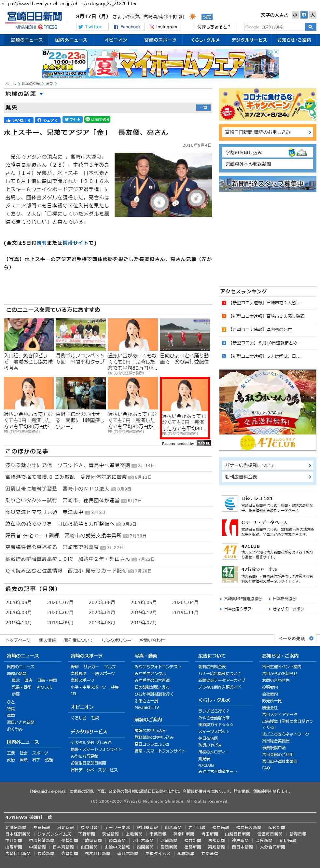Open the water ski brothers article photo
Viewport: 320px width, 868px height.
click(163, 185)
